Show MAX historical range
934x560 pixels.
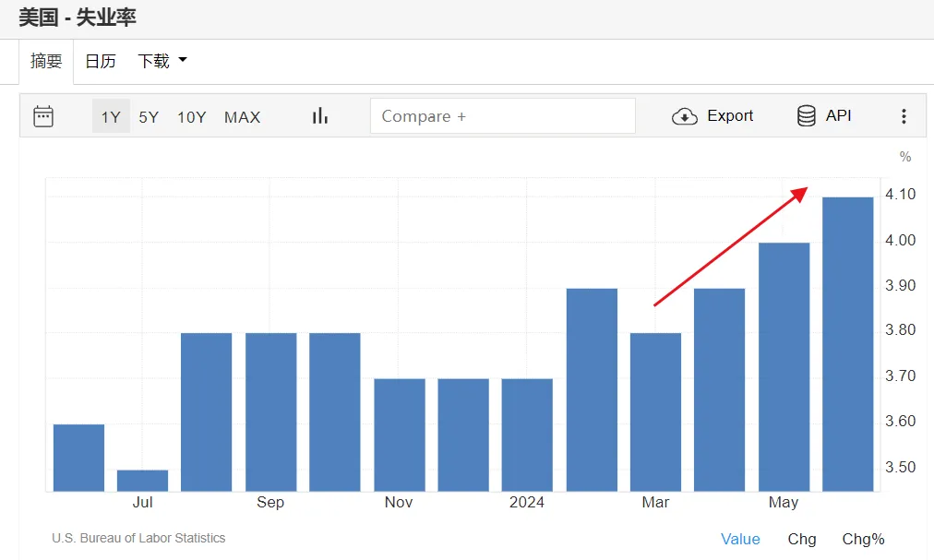tap(242, 117)
